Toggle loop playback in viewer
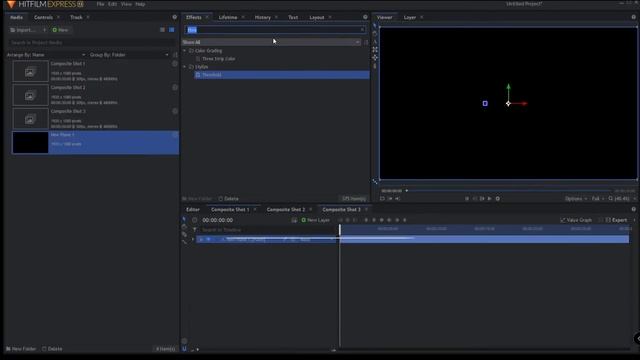The width and height of the screenshot is (640, 360). 498,199
